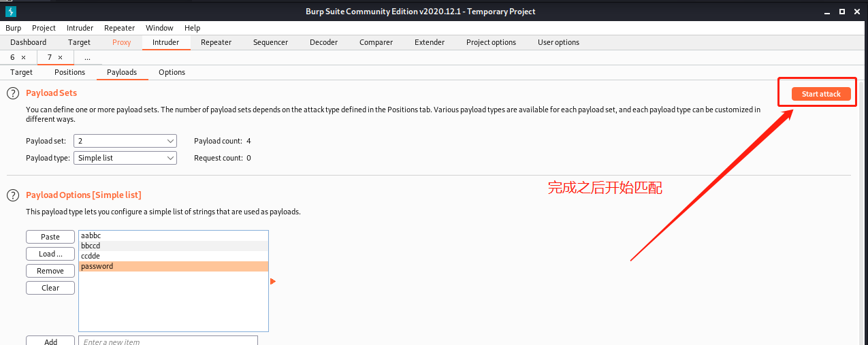
Task: Open new attack tab with ellipsis
Action: tap(88, 57)
